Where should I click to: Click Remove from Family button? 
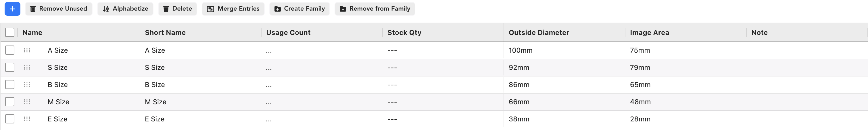[375, 9]
